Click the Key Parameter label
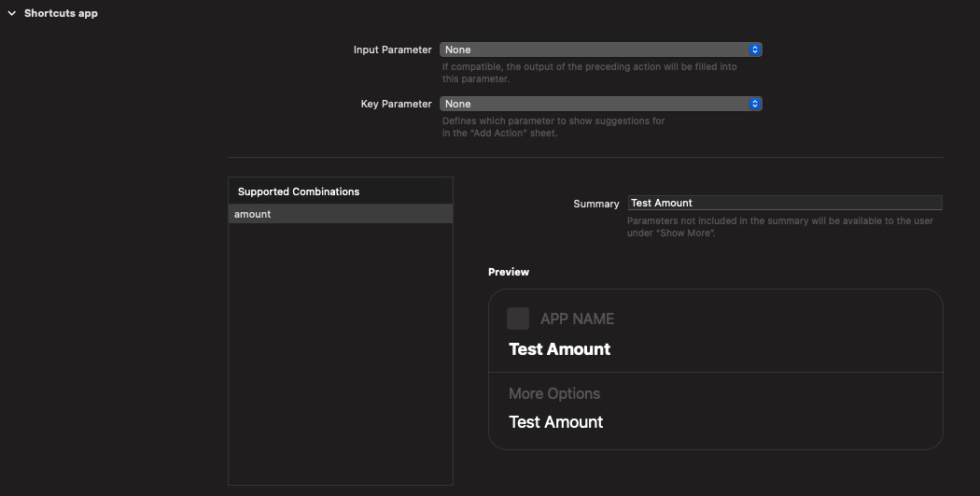This screenshot has width=980, height=496. [397, 104]
